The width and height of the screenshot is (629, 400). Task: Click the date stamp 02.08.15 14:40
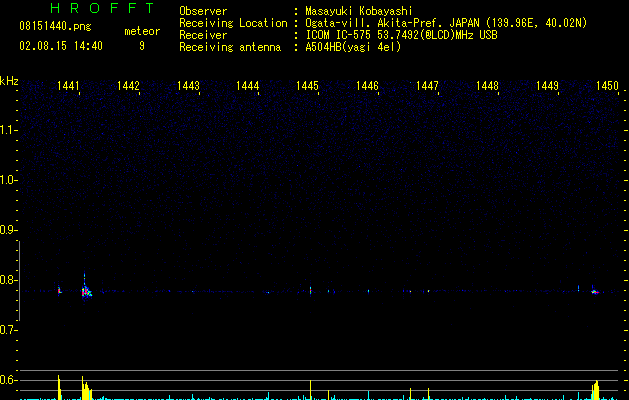[x=61, y=46]
